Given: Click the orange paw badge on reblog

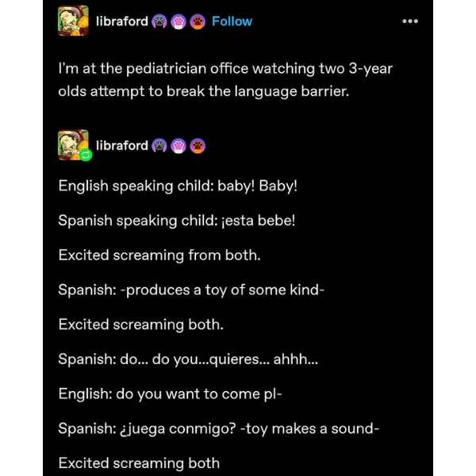Looking at the screenshot, I should tap(198, 146).
